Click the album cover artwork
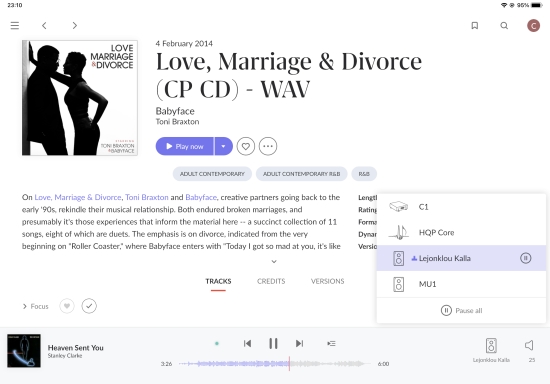Viewport: 550px width, 384px height. click(80, 97)
